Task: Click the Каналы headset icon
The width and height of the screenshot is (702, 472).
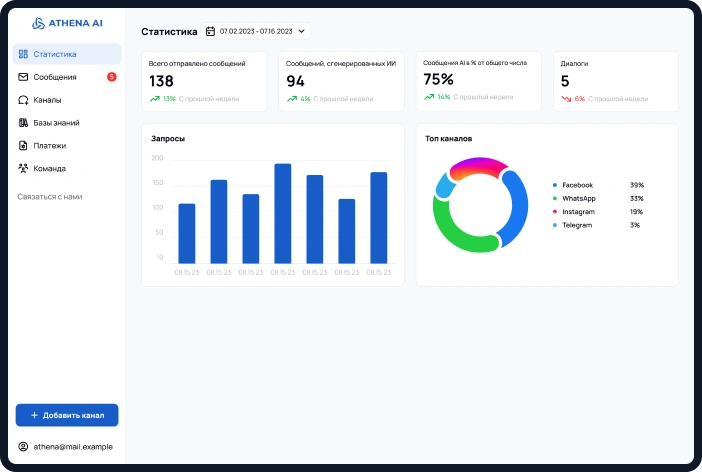Action: (x=23, y=100)
